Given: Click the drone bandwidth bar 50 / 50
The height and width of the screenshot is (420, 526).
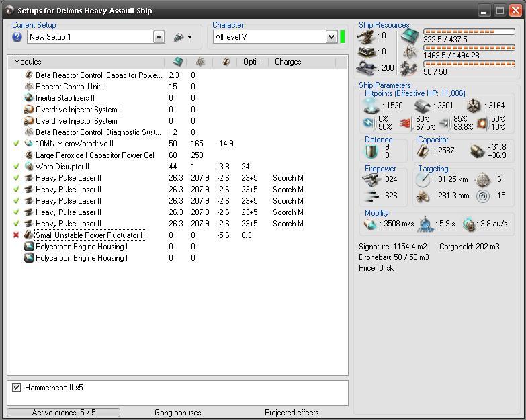Looking at the screenshot, I should [x=469, y=64].
